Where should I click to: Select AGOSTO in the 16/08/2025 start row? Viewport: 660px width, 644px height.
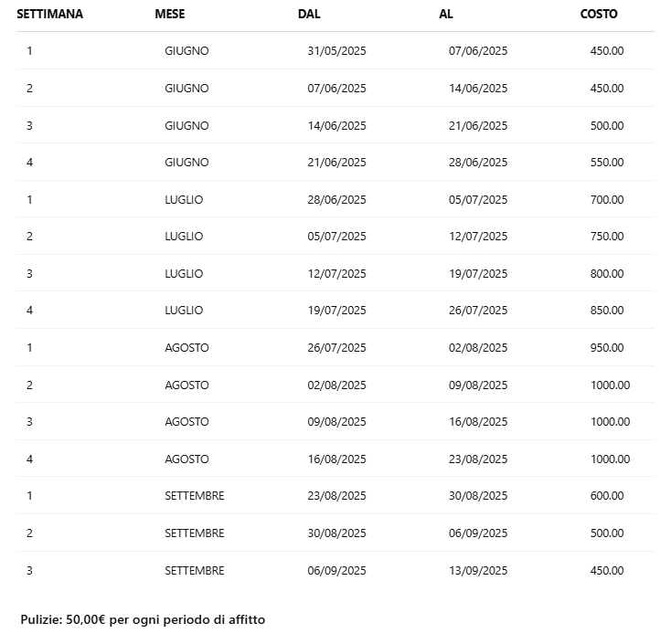click(186, 459)
